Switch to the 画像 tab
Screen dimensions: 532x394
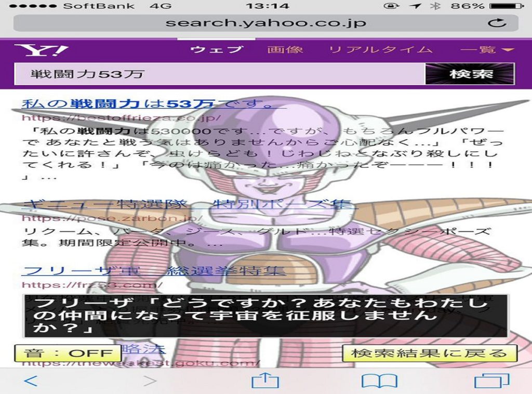click(x=285, y=50)
